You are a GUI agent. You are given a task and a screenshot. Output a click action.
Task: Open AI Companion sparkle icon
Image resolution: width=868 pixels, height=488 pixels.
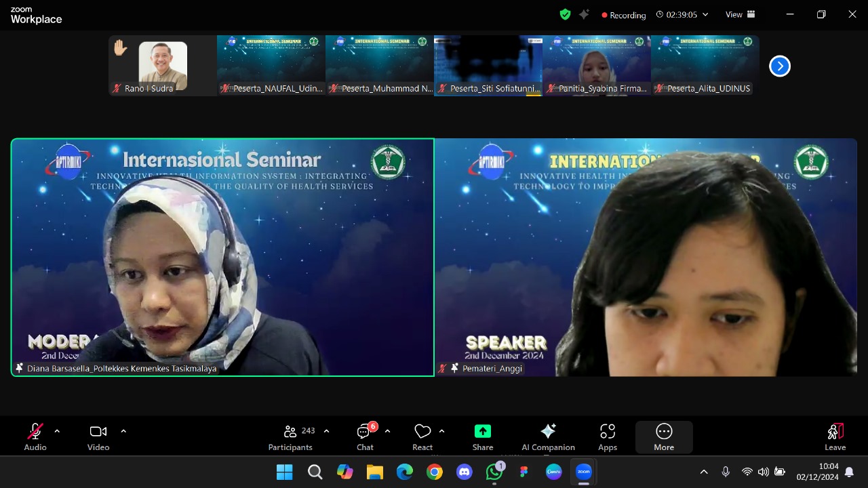pos(548,437)
